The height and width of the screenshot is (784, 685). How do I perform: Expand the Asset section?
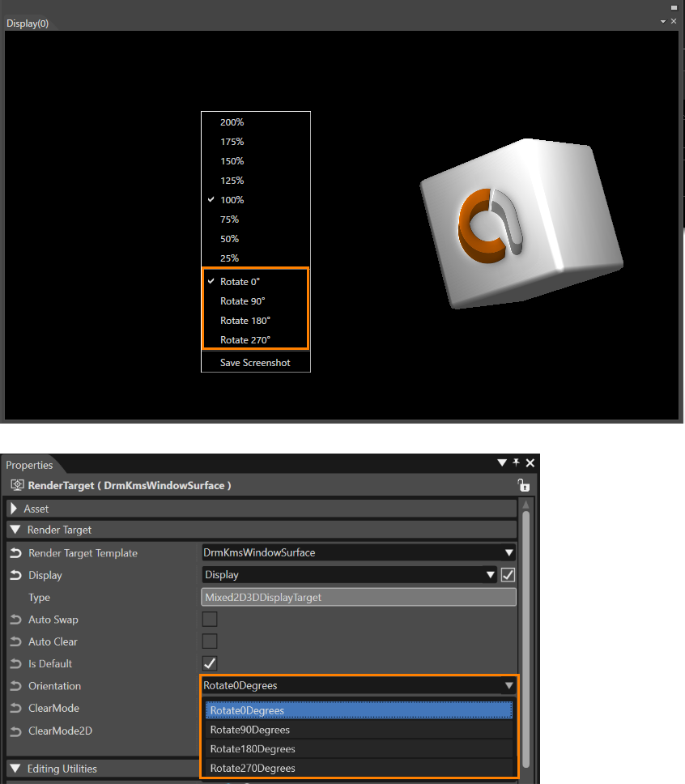pyautogui.click(x=14, y=509)
